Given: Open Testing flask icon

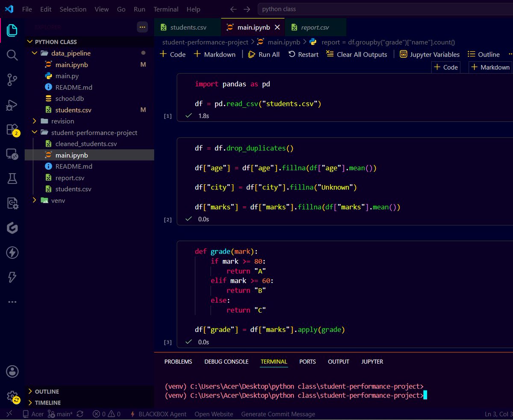Looking at the screenshot, I should click(12, 179).
